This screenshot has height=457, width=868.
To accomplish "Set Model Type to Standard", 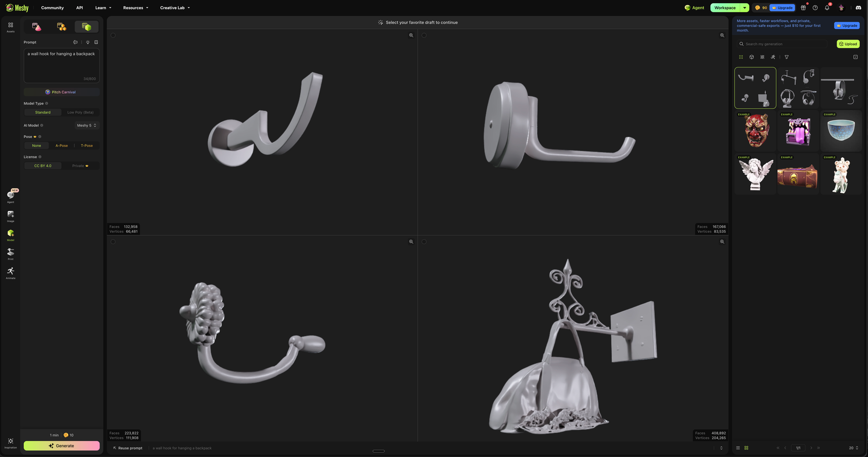I will coord(43,112).
